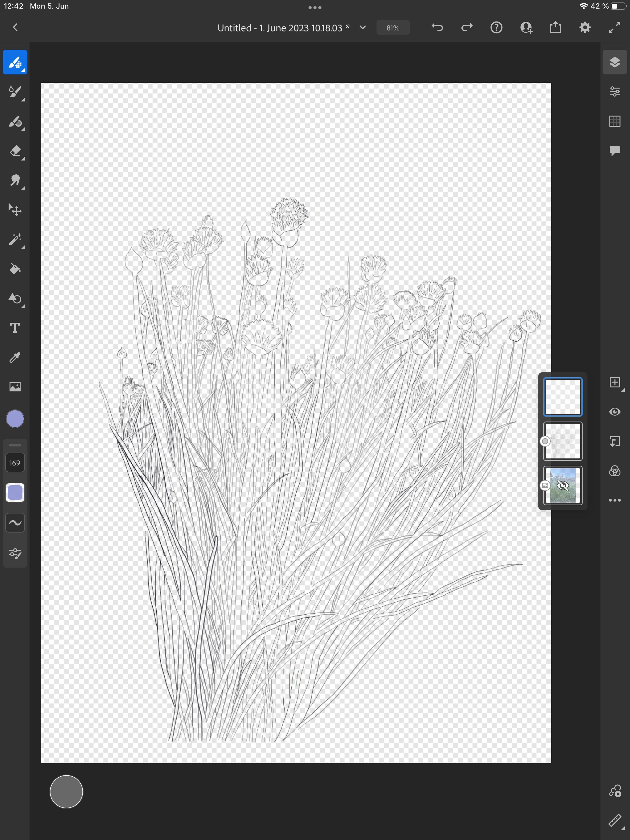Open the Place Image tool
Screen dimensions: 630x840
15,386
